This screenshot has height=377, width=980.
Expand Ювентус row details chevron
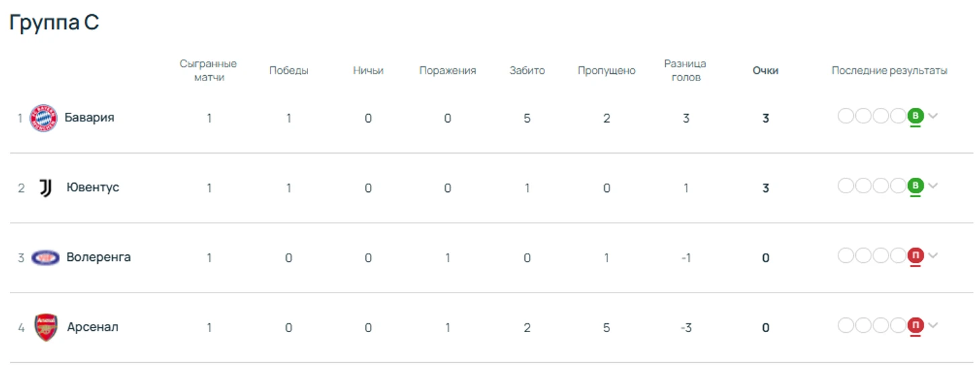pos(933,186)
